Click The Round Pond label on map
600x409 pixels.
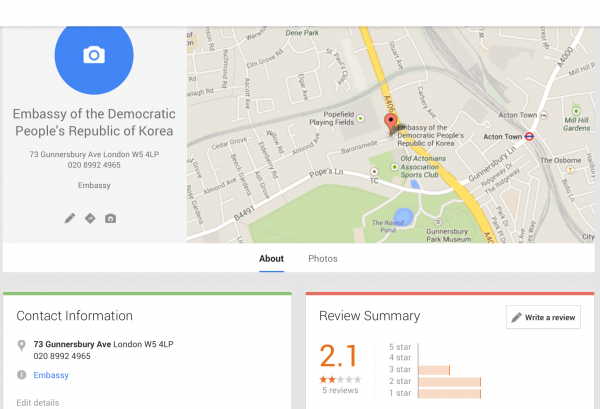point(388,226)
